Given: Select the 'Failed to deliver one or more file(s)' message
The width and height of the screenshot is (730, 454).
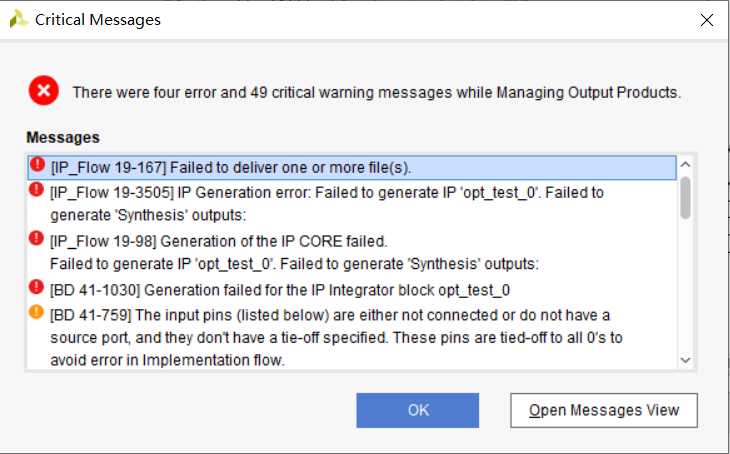Looking at the screenshot, I should tap(230, 167).
